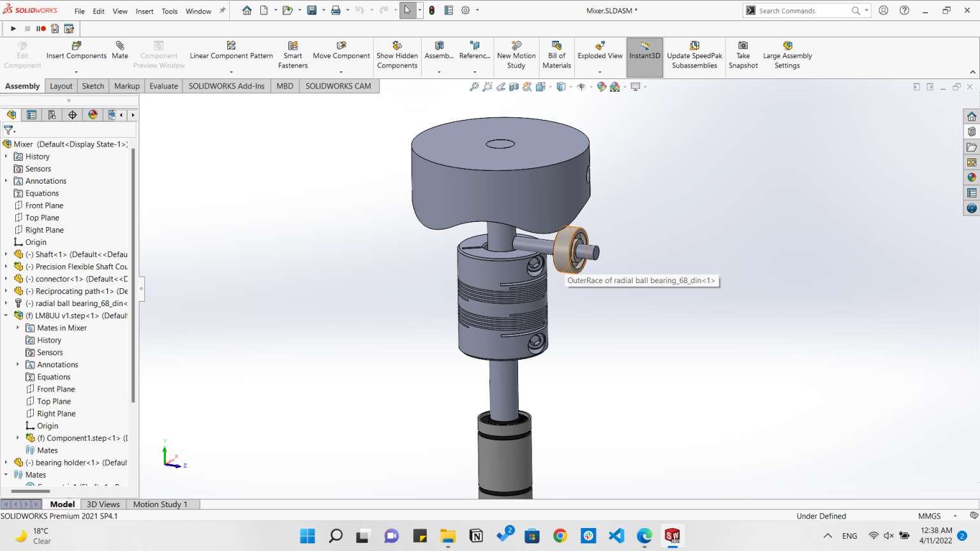The height and width of the screenshot is (551, 980).
Task: Click the feature tree horizontal scrollbar
Action: 31,491
